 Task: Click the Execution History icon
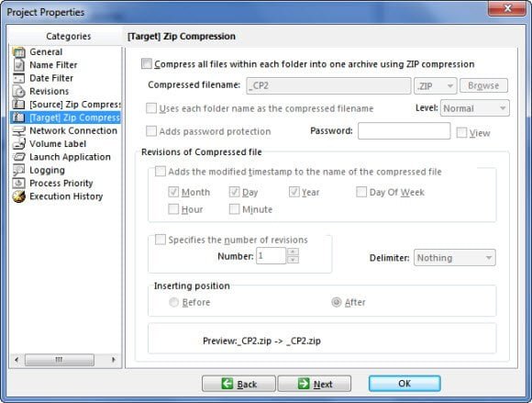click(18, 196)
